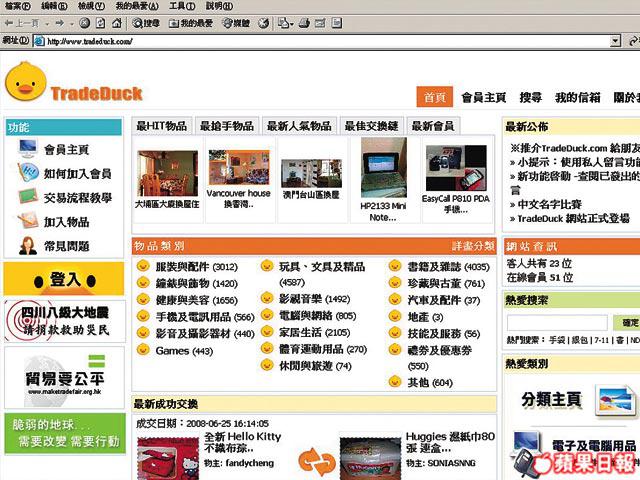Click the browser Stop toolbar icon

[84, 22]
